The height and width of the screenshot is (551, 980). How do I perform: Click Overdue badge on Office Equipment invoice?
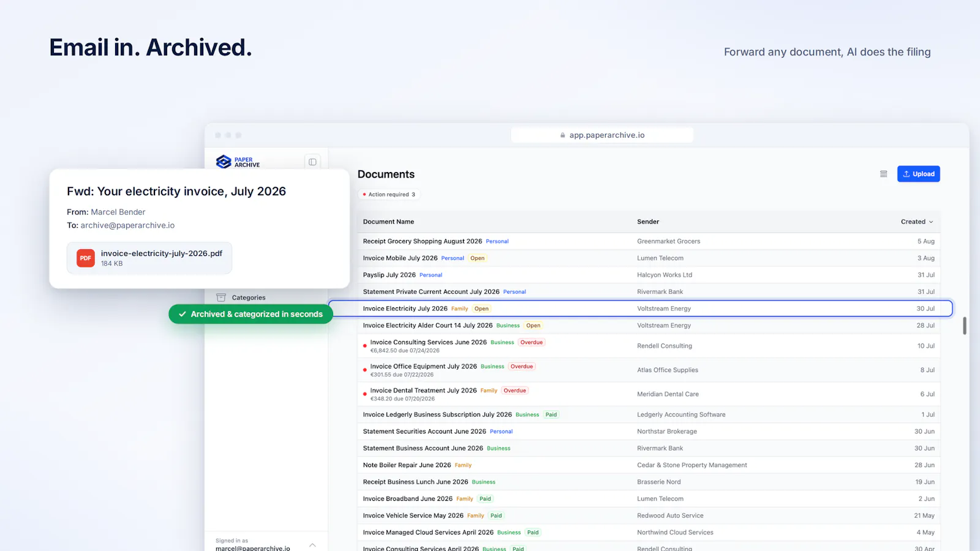pyautogui.click(x=522, y=367)
